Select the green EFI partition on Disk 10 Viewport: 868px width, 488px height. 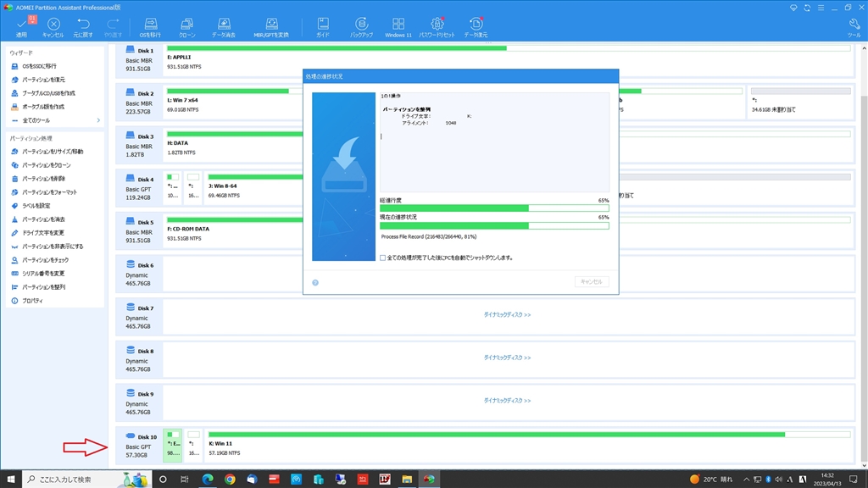tap(173, 446)
